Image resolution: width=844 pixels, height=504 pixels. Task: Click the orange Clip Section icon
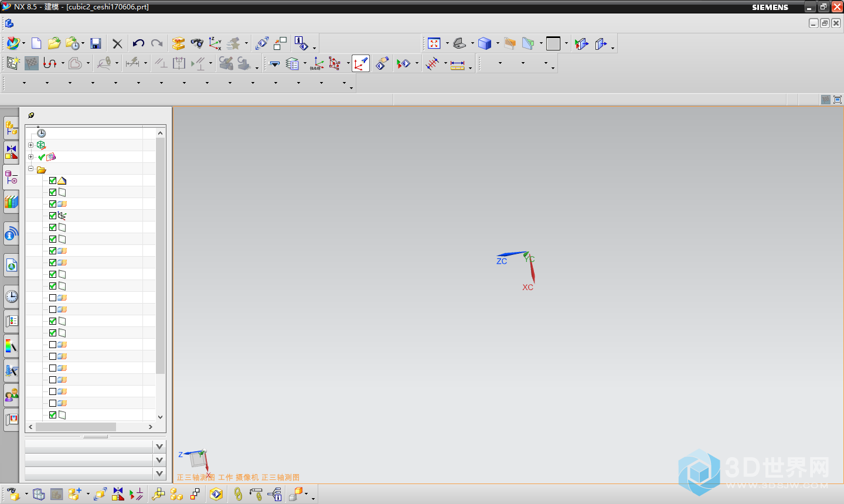coord(510,43)
